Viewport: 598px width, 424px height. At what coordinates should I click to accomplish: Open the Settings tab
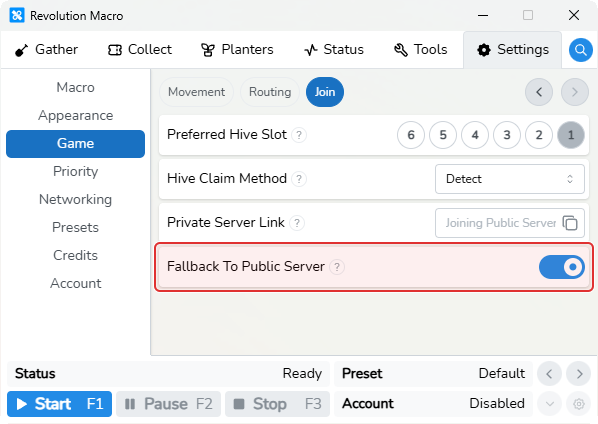click(513, 50)
